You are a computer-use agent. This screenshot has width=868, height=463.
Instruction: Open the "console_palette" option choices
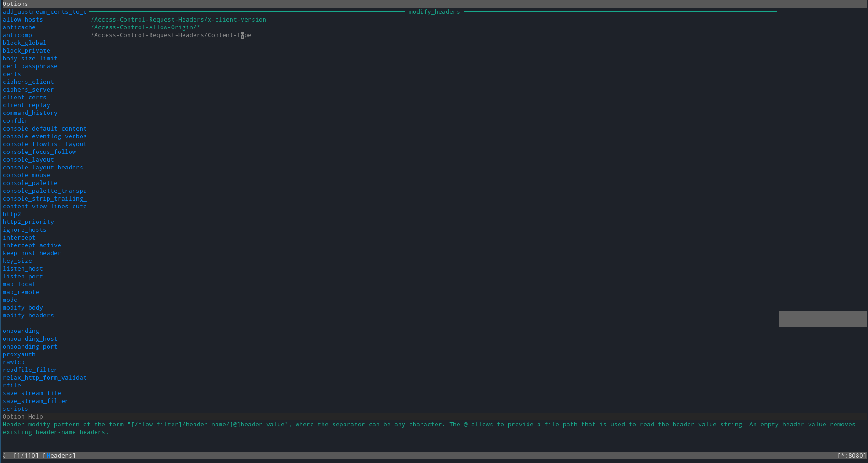coord(30,183)
